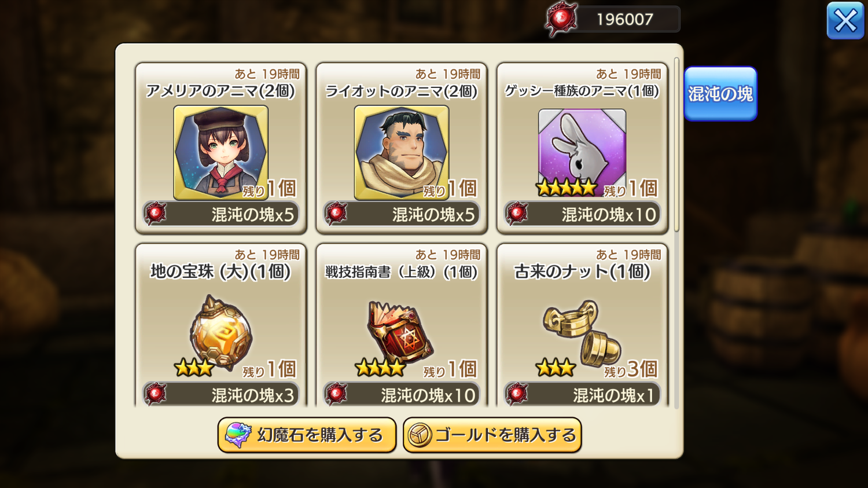This screenshot has height=488, width=868.
Task: Click the rainbow genma stone icon
Action: point(238,435)
